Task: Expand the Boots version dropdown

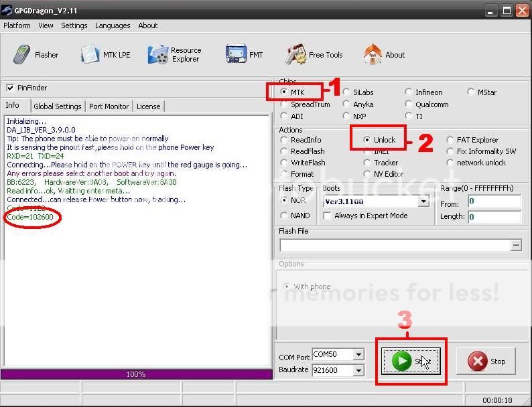Action: pos(423,201)
